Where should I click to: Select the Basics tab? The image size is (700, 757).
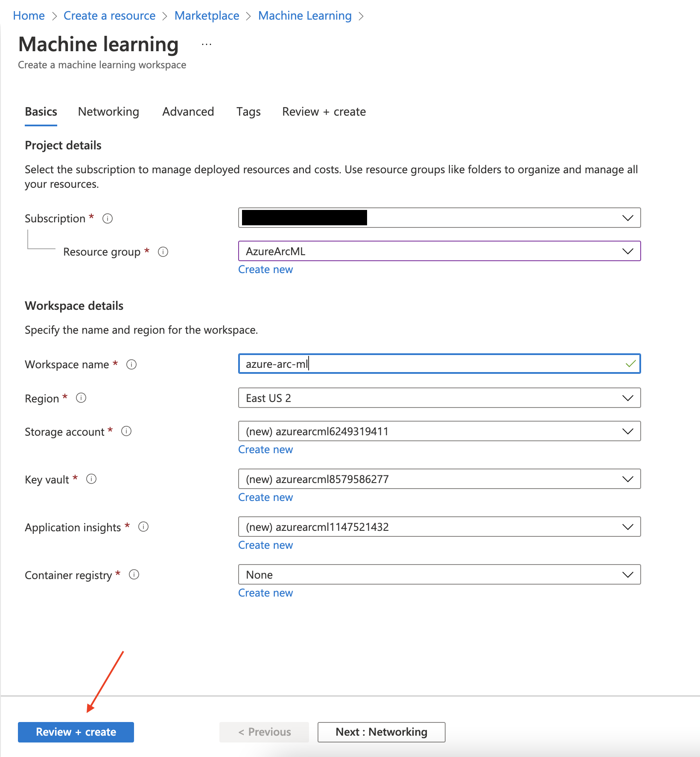point(41,112)
